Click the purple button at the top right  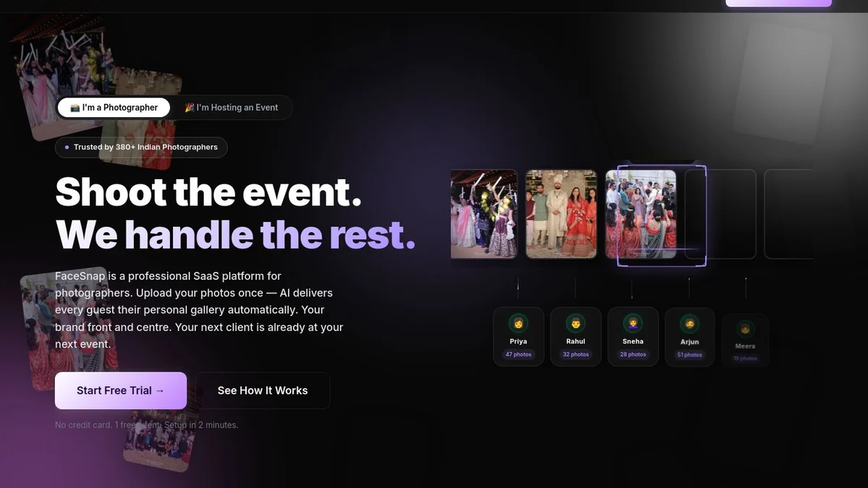click(778, 3)
